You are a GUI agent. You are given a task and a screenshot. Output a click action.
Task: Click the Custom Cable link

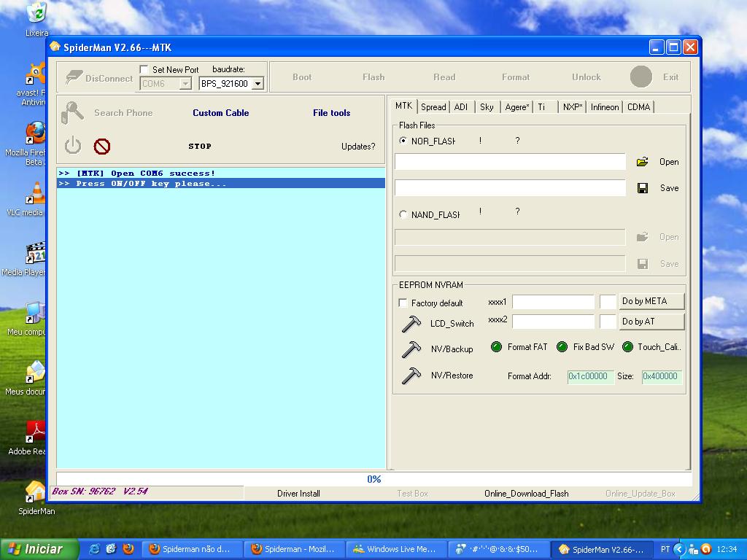(x=220, y=113)
